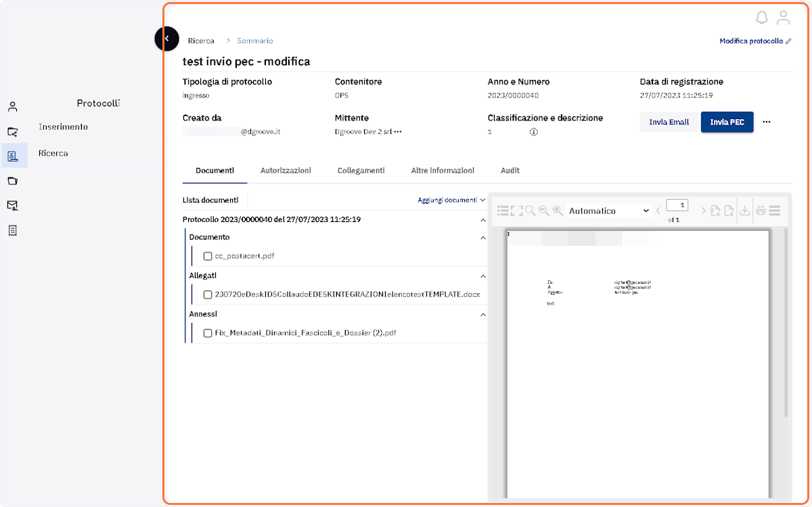Click the PDF search magnifier icon
The image size is (812, 507).
[531, 211]
